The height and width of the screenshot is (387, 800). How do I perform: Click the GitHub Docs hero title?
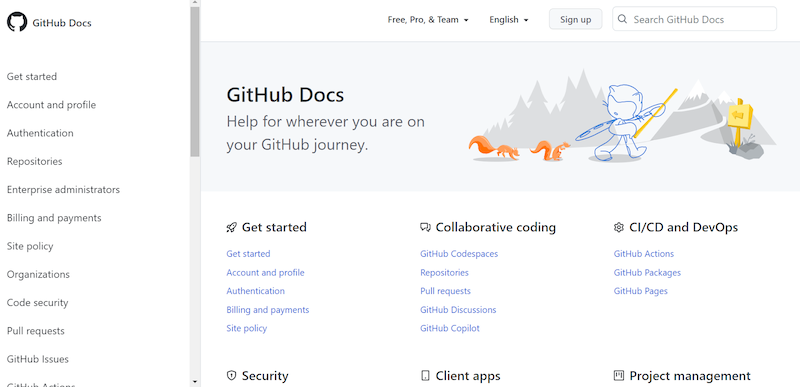285,95
